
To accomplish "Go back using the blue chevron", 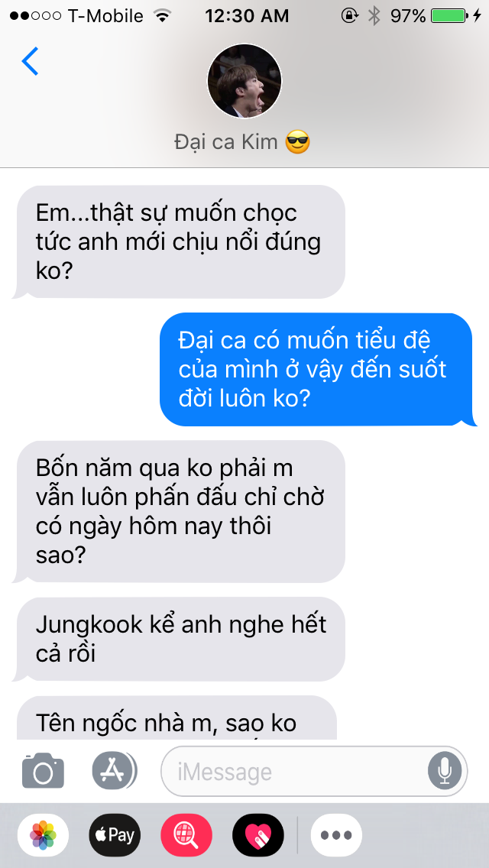I will click(30, 61).
